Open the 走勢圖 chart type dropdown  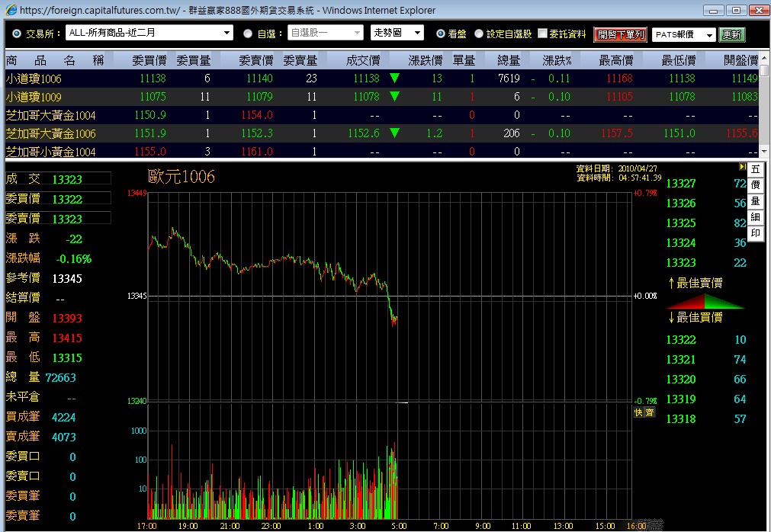397,33
